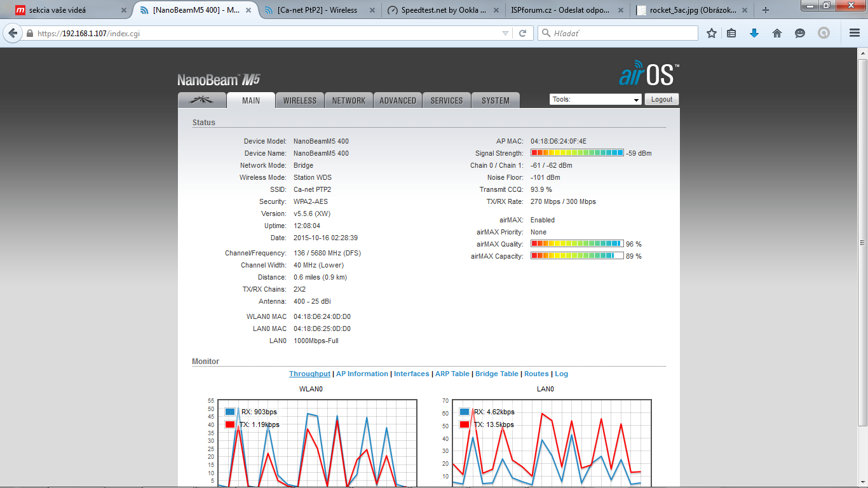Viewport: 868px width, 488px height.
Task: Click the WLAN0 MAC value 04:18:D6:24:0D:D0
Action: [322, 316]
